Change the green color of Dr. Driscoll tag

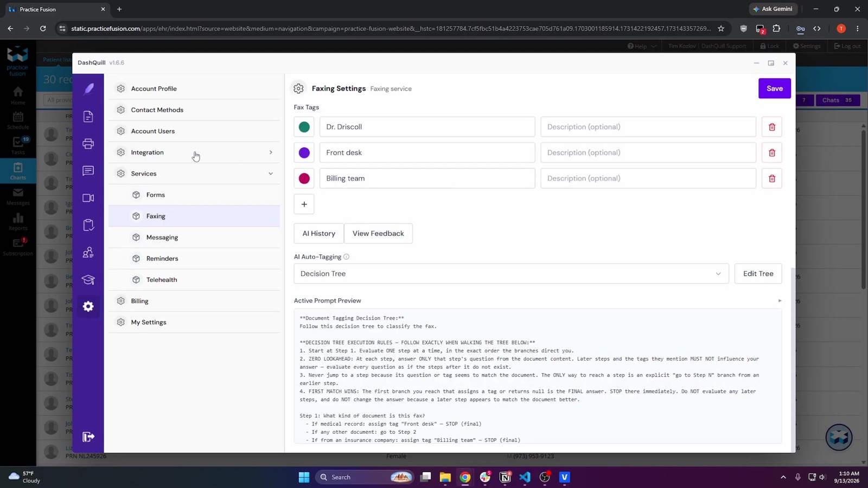coord(304,127)
